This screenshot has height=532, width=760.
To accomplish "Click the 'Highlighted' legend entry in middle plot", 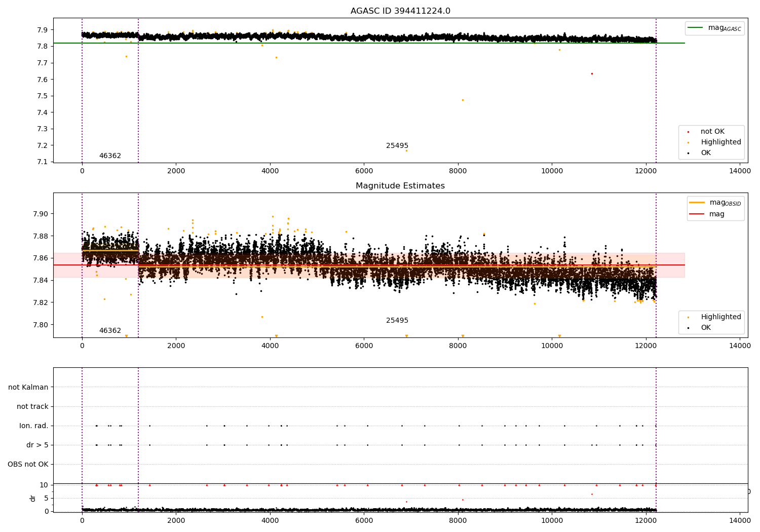I will click(720, 317).
